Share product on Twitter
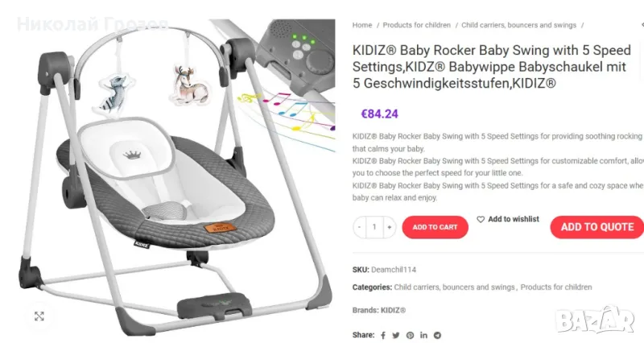The width and height of the screenshot is (644, 343). click(x=396, y=335)
